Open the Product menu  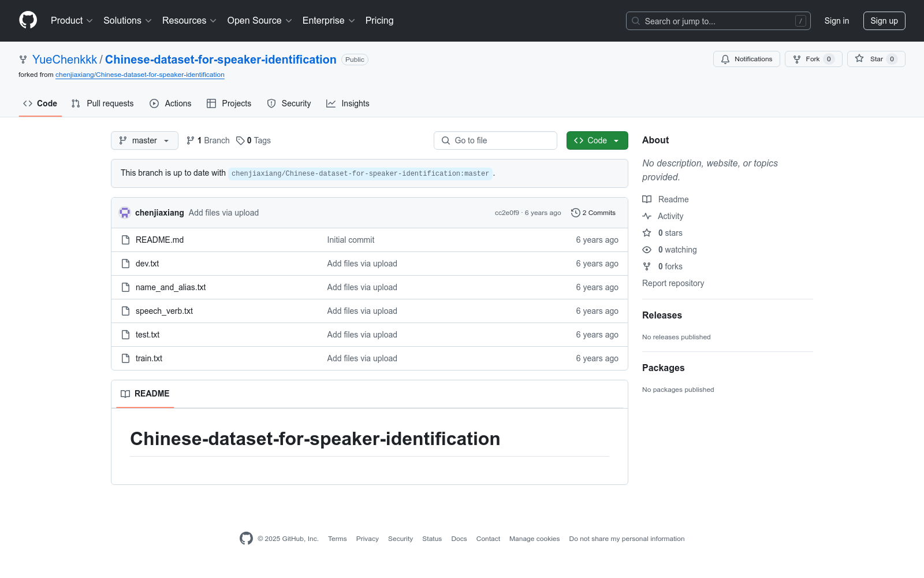[x=72, y=21]
